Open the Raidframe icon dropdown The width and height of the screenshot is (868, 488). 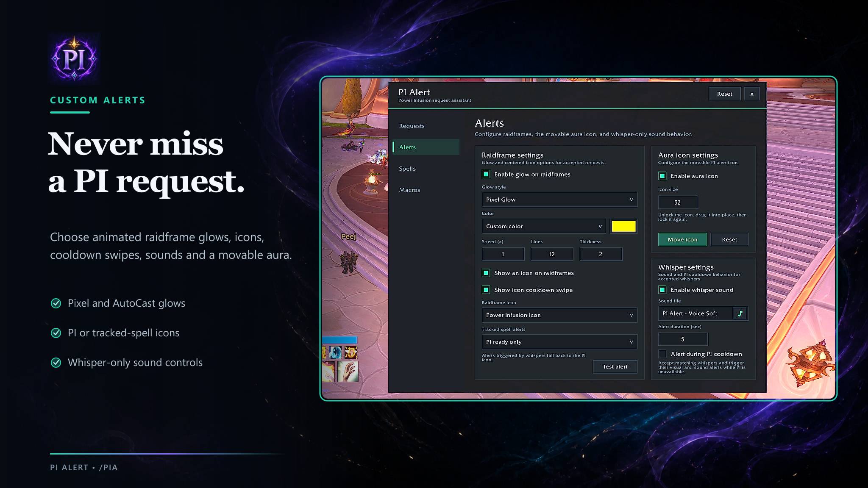(559, 315)
